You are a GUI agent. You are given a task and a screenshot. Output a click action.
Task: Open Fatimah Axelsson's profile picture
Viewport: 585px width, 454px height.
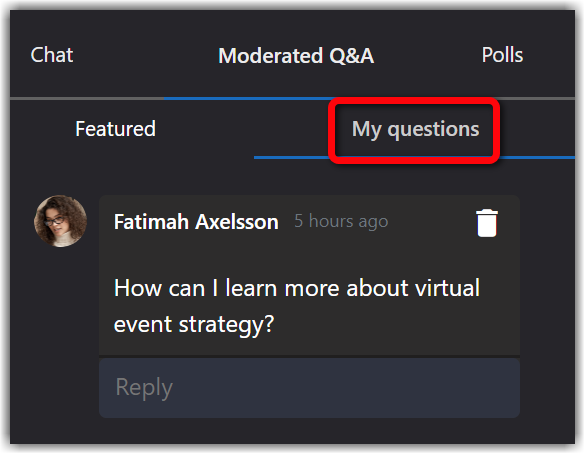click(x=60, y=221)
